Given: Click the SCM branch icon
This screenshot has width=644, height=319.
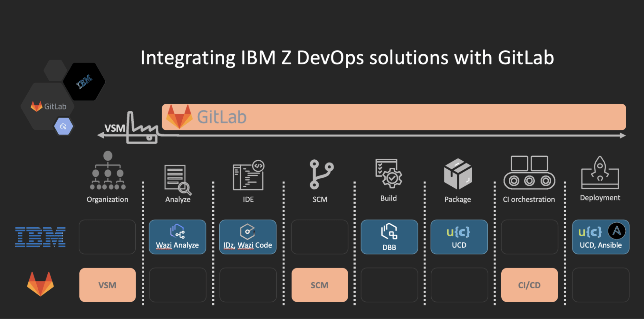Looking at the screenshot, I should pyautogui.click(x=321, y=174).
